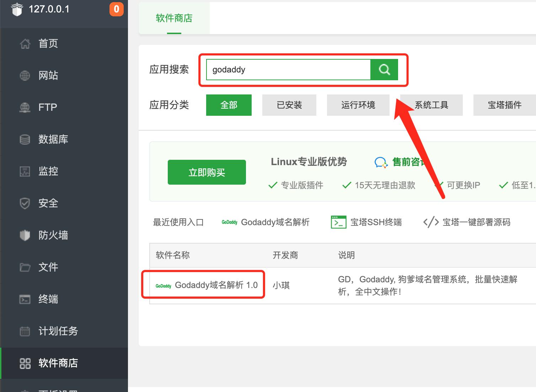Open 网站 in the sidebar
Image resolution: width=536 pixels, height=392 pixels.
[x=64, y=76]
